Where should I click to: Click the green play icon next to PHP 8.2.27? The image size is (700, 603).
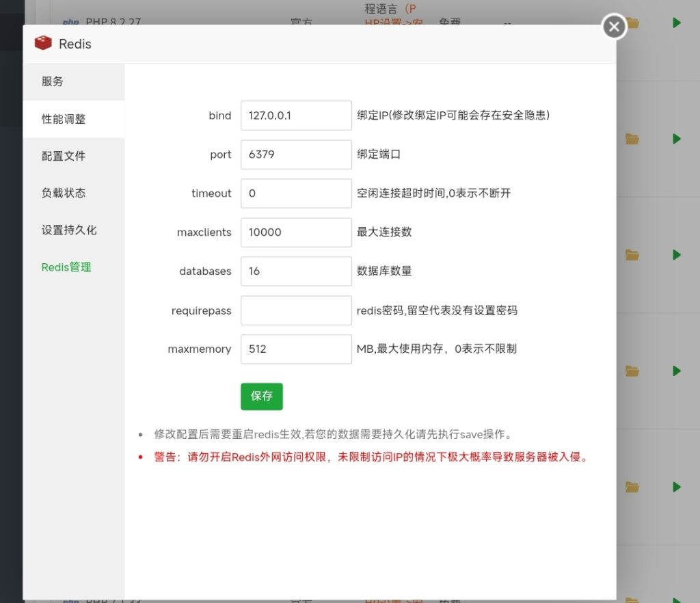click(677, 23)
